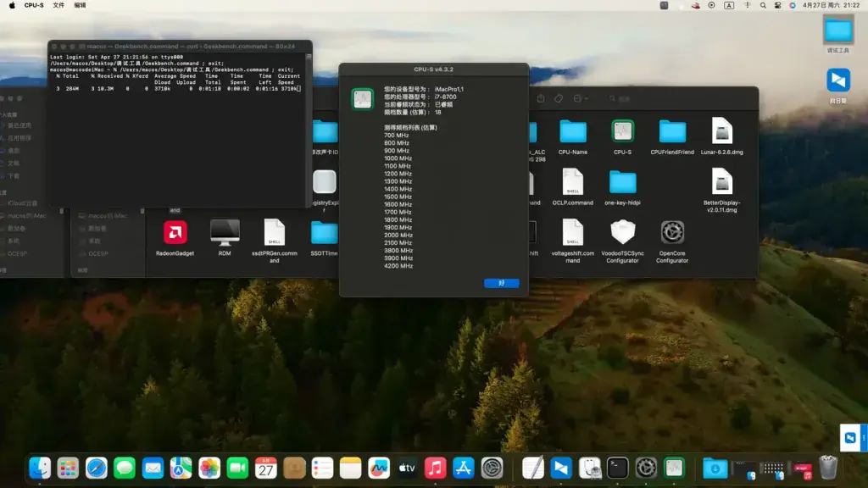This screenshot has width=868, height=488.
Task: Open Terminal from the Dock
Action: coord(617,468)
